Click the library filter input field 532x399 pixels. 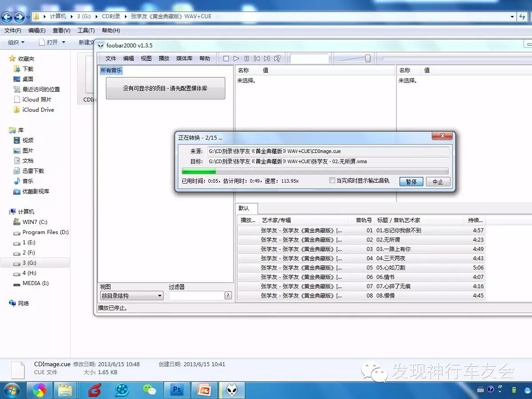pyautogui.click(x=196, y=296)
